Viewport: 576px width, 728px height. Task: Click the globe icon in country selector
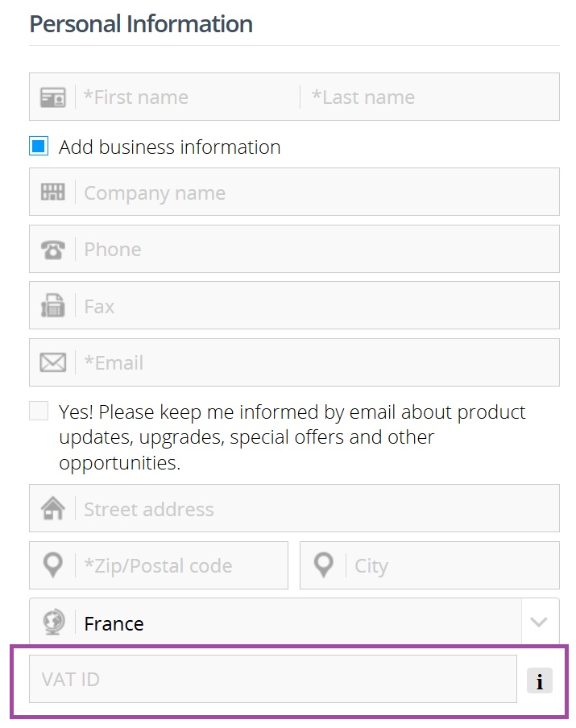point(53,622)
